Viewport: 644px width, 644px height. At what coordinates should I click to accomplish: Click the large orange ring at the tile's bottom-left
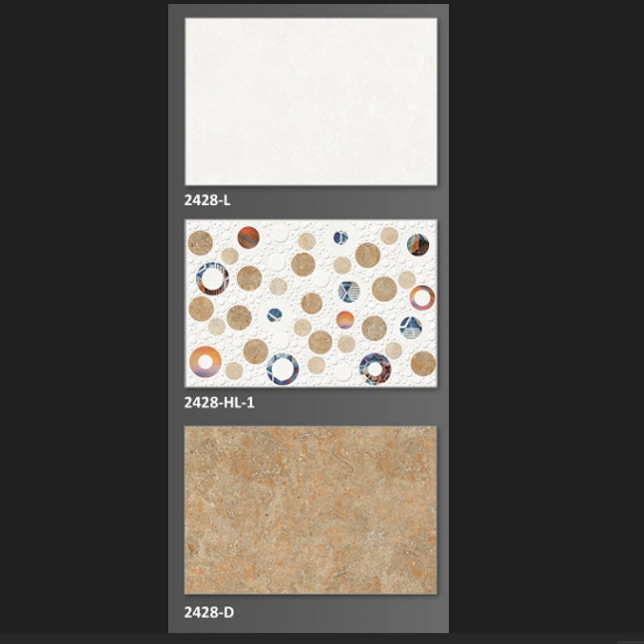pos(207,361)
